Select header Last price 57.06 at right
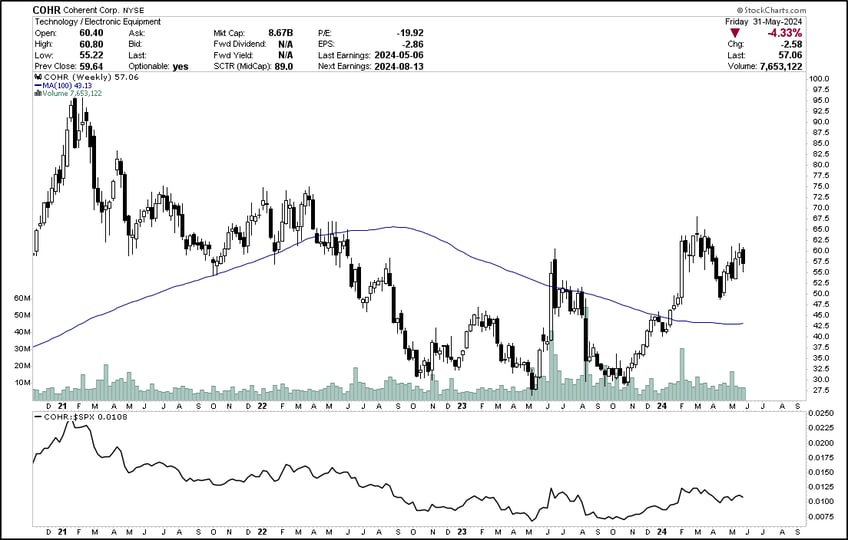 [x=791, y=55]
